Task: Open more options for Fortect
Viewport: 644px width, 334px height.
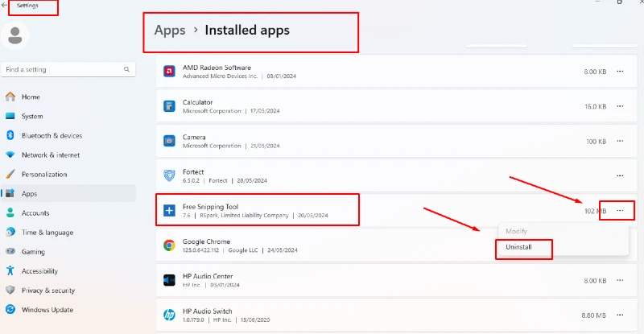Action: coord(620,175)
